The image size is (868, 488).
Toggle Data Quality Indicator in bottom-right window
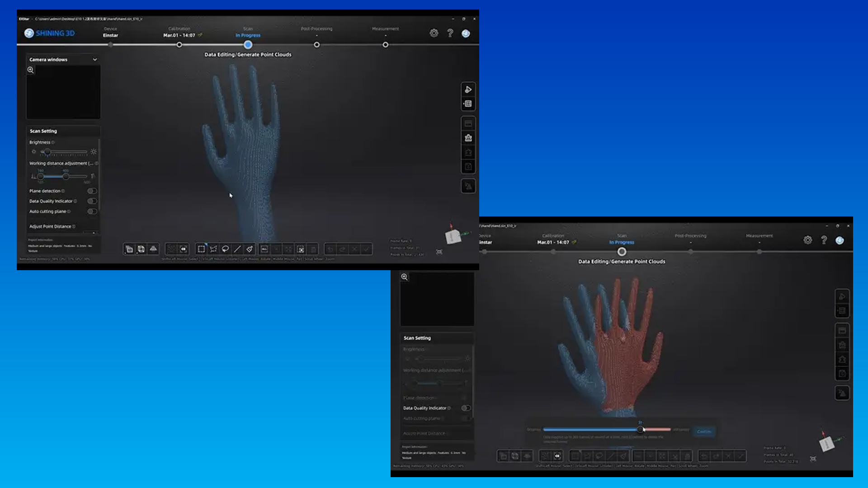pyautogui.click(x=466, y=408)
